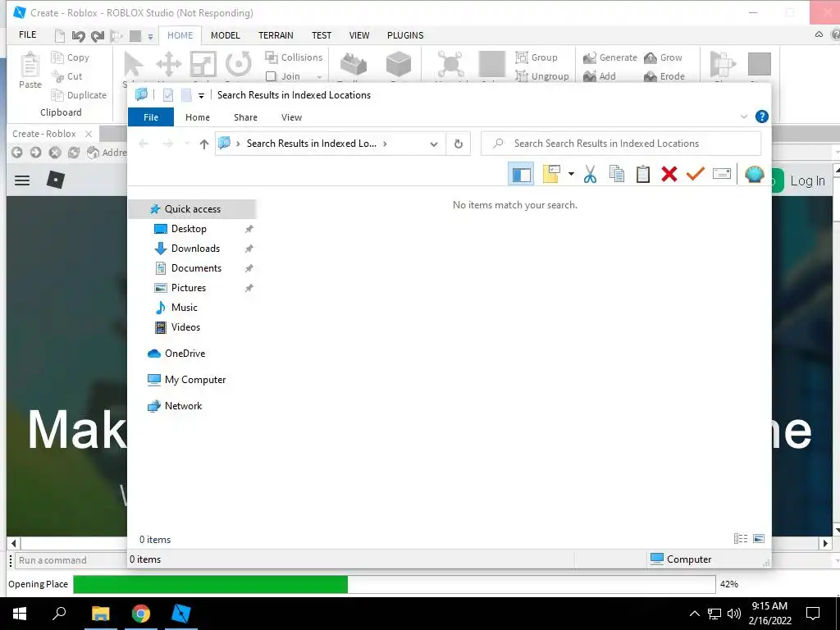Click Log In on Roblox page
840x630 pixels.
tap(807, 181)
